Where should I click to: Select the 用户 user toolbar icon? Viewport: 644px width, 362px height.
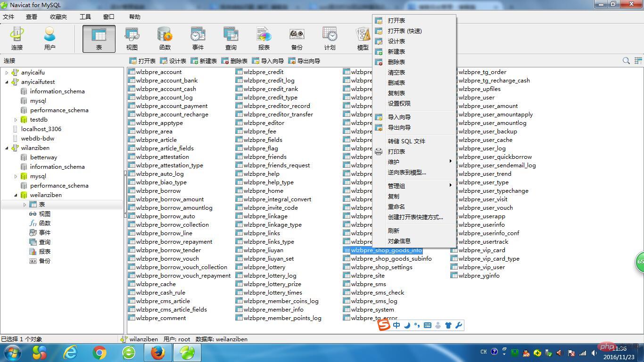tap(50, 38)
